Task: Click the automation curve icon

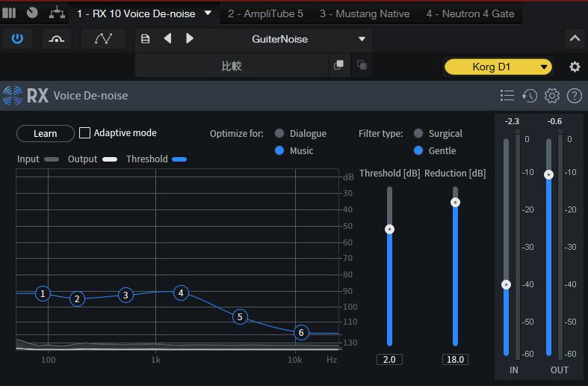Action: (x=104, y=39)
